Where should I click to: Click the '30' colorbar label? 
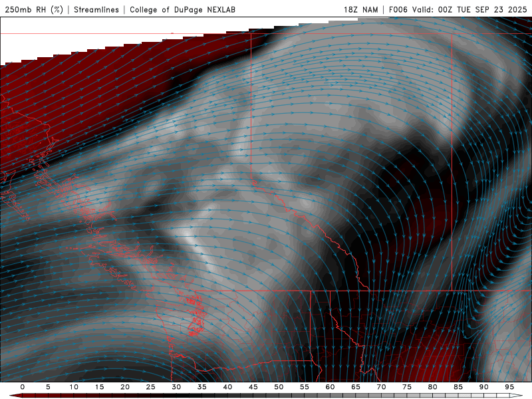176,387
